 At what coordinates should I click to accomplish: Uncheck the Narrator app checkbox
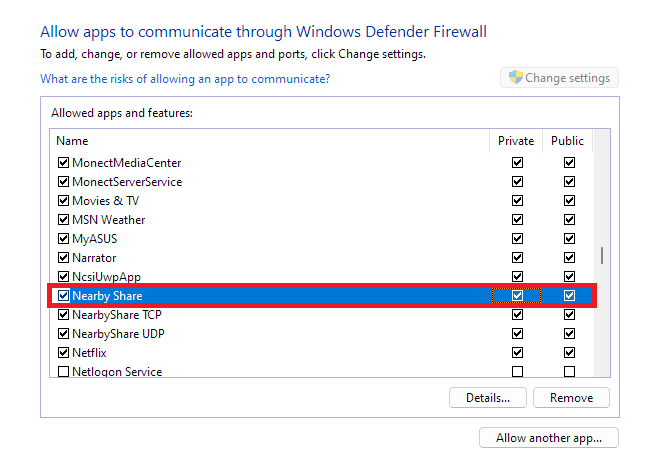(64, 258)
